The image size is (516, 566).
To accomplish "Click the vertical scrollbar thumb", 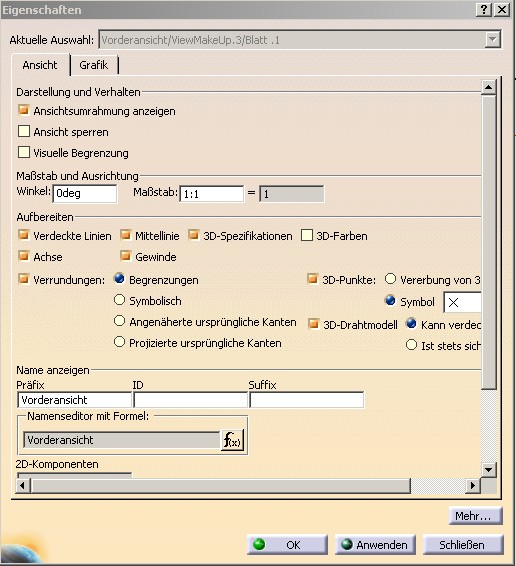I will pyautogui.click(x=489, y=242).
